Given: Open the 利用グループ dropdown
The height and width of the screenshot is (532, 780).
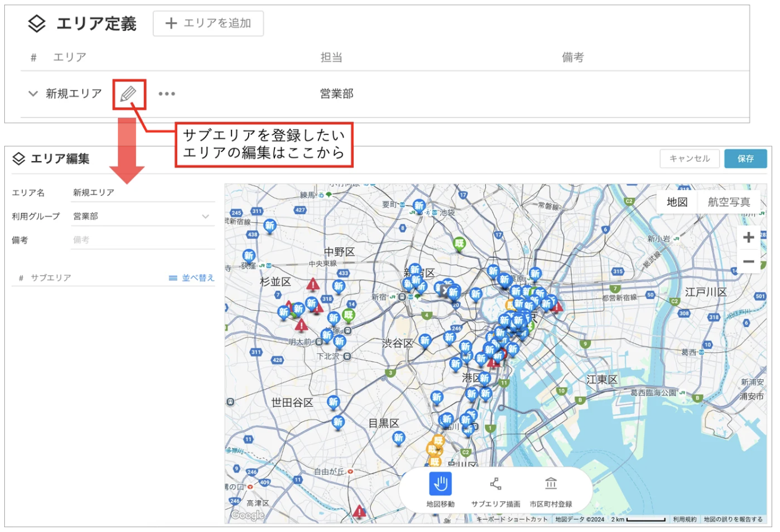Looking at the screenshot, I should pyautogui.click(x=143, y=216).
